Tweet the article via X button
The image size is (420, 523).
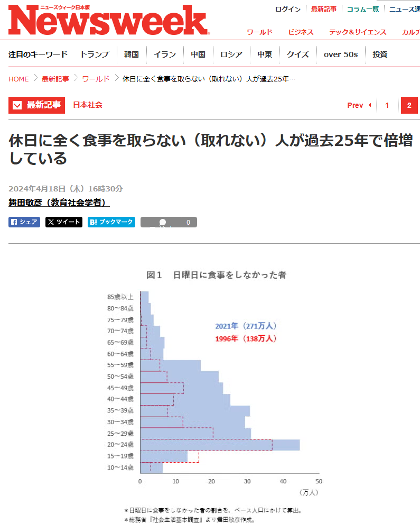(64, 222)
